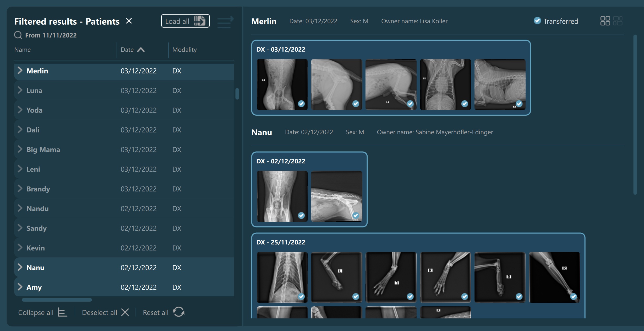
Task: Click the patient list horizontal scrollbar
Action: [x=57, y=300]
